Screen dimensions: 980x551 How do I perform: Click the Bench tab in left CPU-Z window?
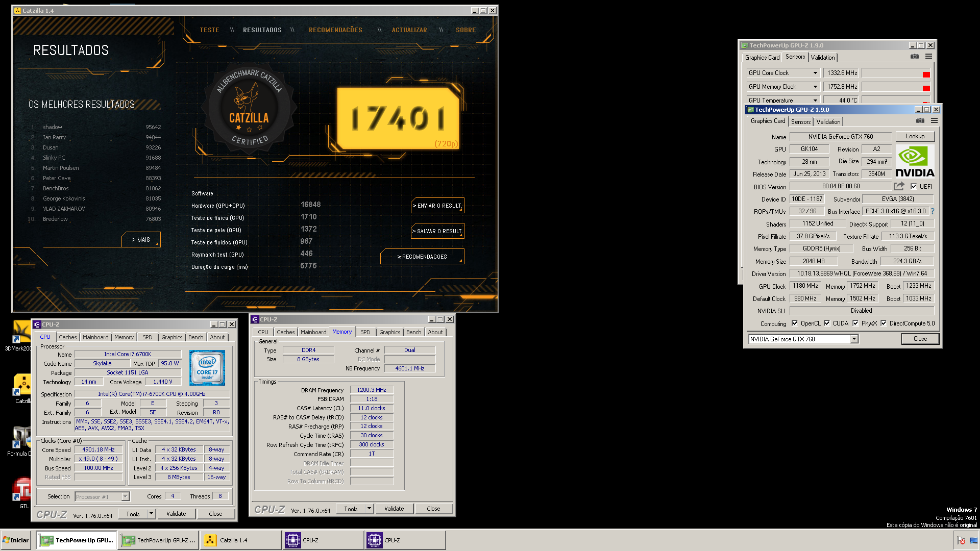tap(195, 337)
